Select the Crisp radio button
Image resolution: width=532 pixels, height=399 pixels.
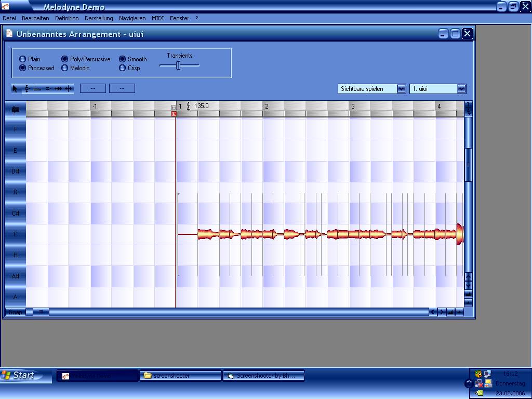tap(123, 68)
